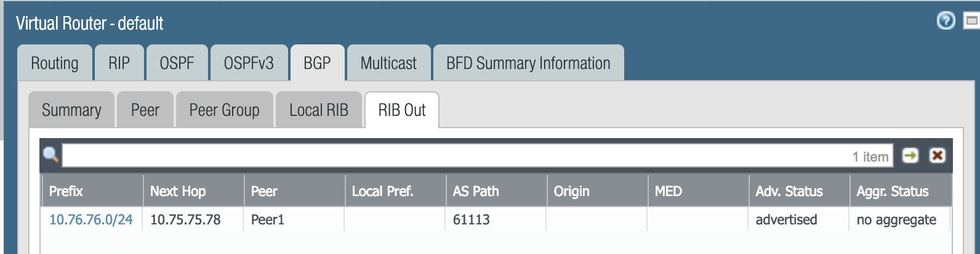Screen dimensions: 980x254
Task: View the Local RIB sub-tab
Action: (x=319, y=110)
